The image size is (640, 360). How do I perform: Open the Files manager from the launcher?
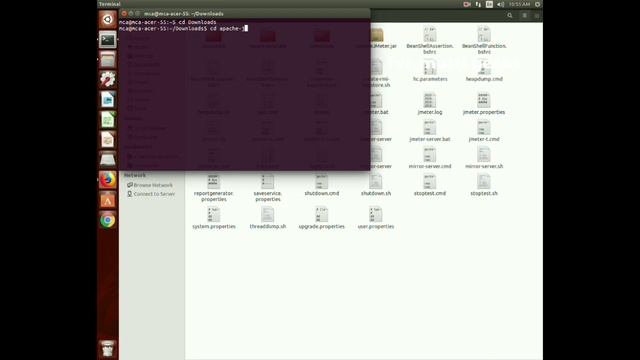coord(108,60)
